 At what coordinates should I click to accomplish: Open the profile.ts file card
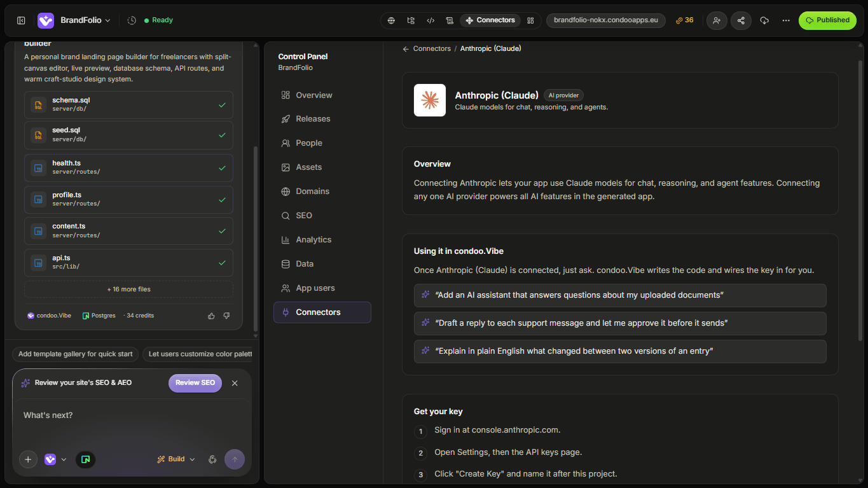pos(128,200)
